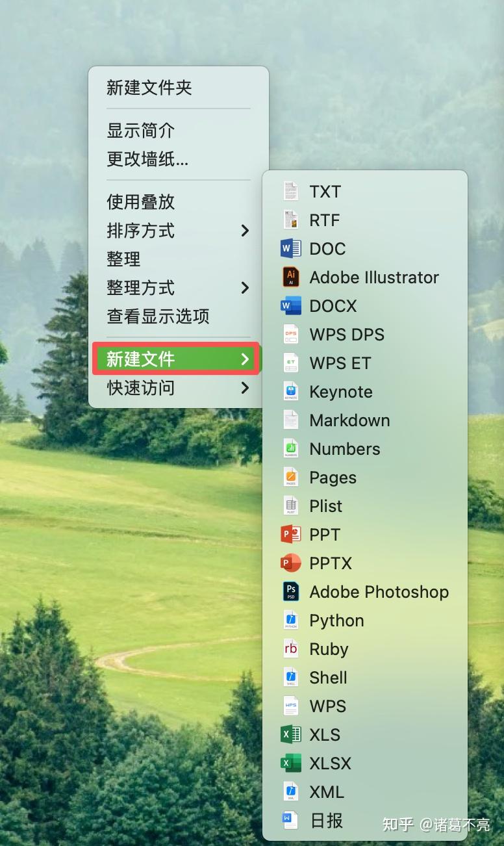Pick Shell text label
The height and width of the screenshot is (846, 504).
329,678
